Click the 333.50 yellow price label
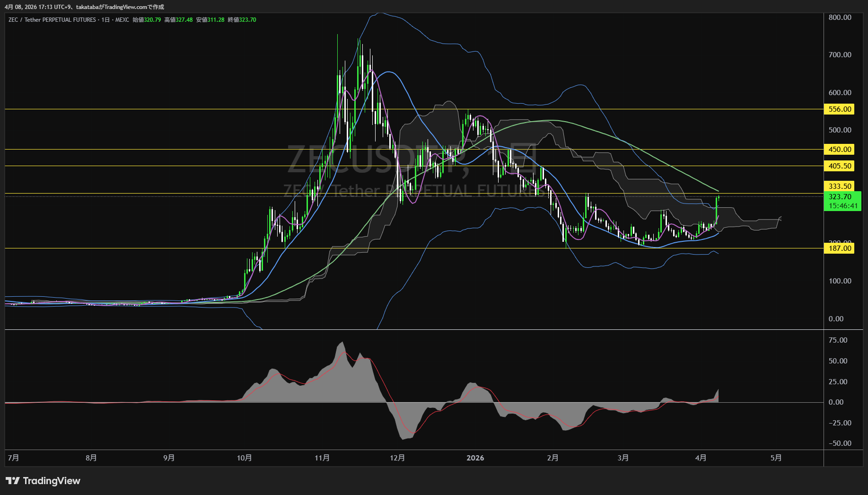Viewport: 868px width, 495px height. (839, 186)
